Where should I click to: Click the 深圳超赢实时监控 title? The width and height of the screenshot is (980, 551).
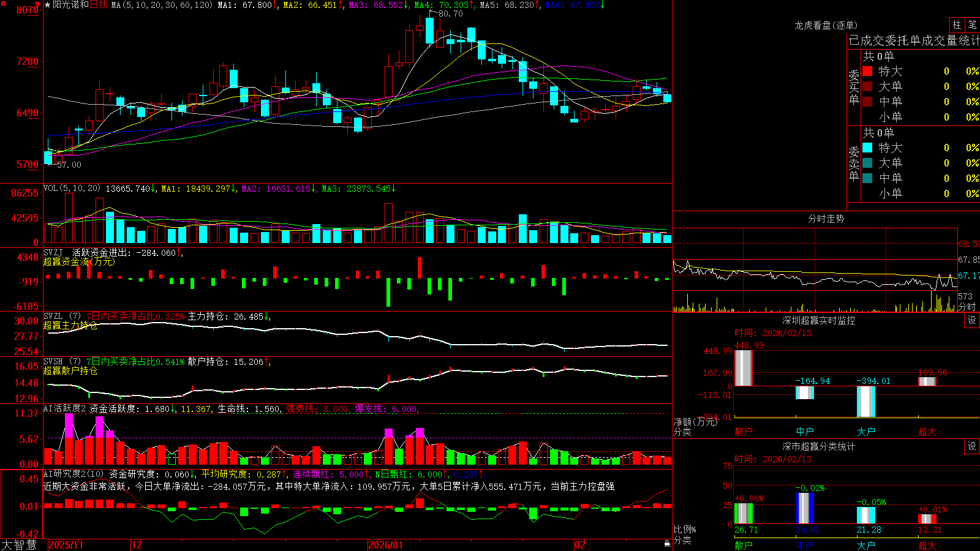[x=819, y=320]
